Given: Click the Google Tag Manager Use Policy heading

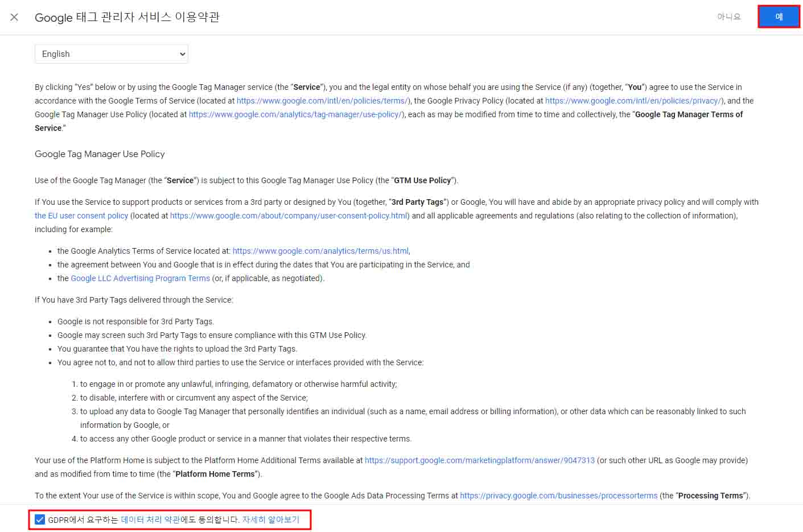Looking at the screenshot, I should click(x=100, y=154).
